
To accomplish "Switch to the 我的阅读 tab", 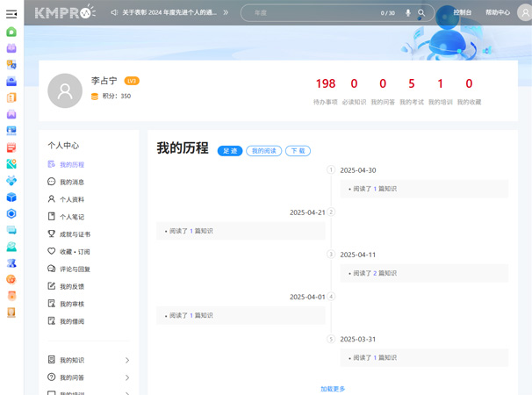I will pyautogui.click(x=263, y=151).
